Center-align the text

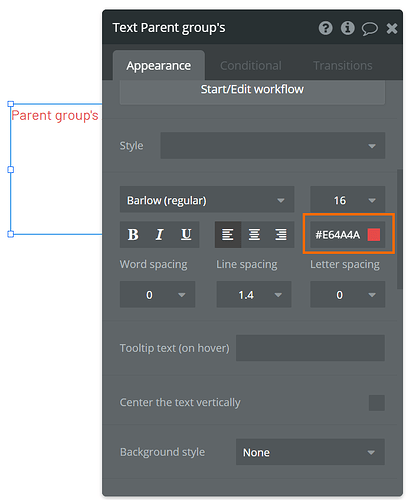coord(254,235)
